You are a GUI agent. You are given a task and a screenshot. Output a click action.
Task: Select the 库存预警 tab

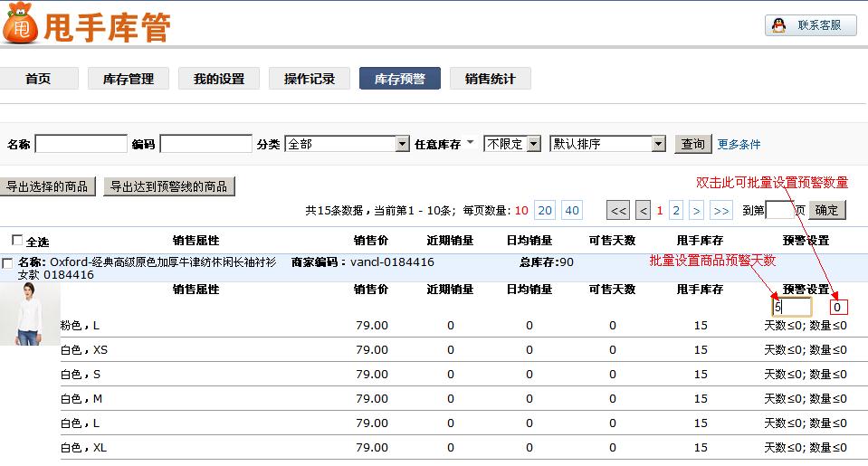click(x=400, y=79)
